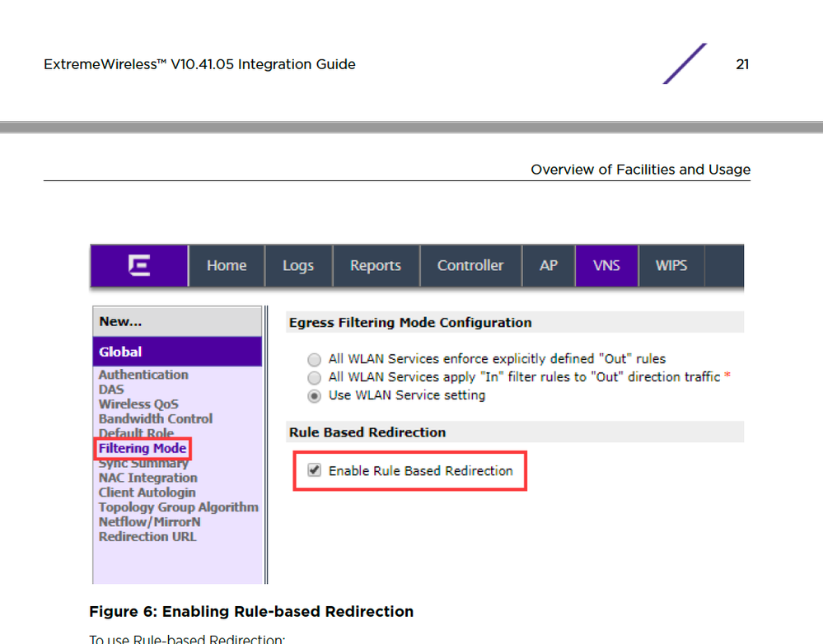823x644 pixels.
Task: Go to Wireless QoS settings
Action: (x=138, y=404)
